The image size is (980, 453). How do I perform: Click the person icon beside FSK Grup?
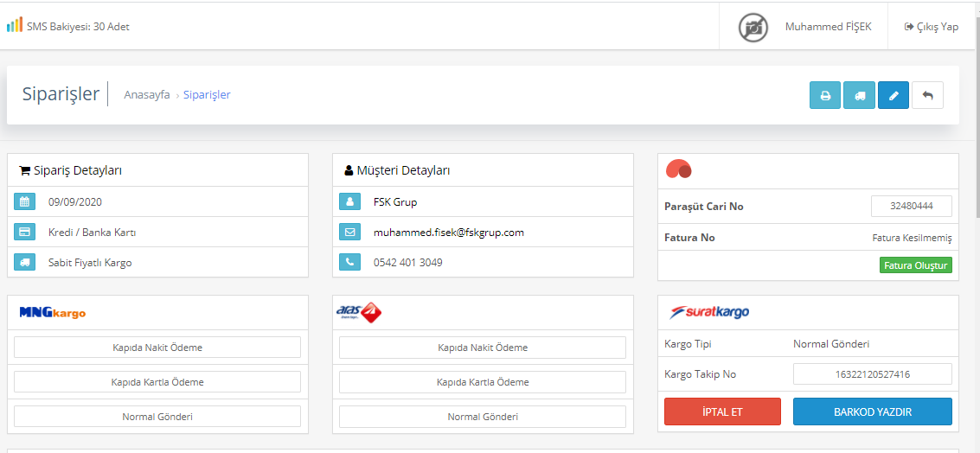tap(350, 201)
